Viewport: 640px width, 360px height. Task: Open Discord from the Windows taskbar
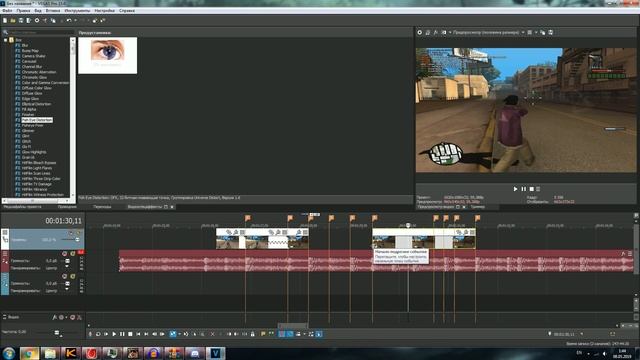(x=194, y=353)
